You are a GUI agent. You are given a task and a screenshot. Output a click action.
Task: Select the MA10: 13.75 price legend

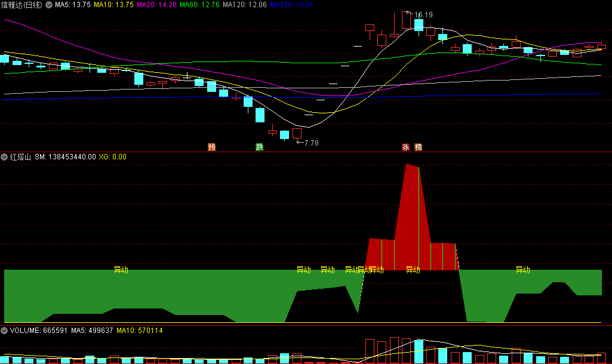113,5
